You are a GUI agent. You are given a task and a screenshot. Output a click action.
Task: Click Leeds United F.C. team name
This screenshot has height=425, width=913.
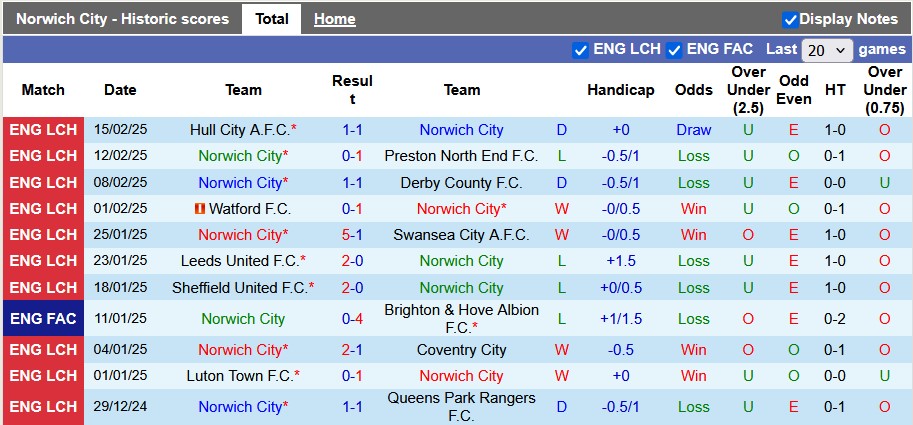(239, 261)
